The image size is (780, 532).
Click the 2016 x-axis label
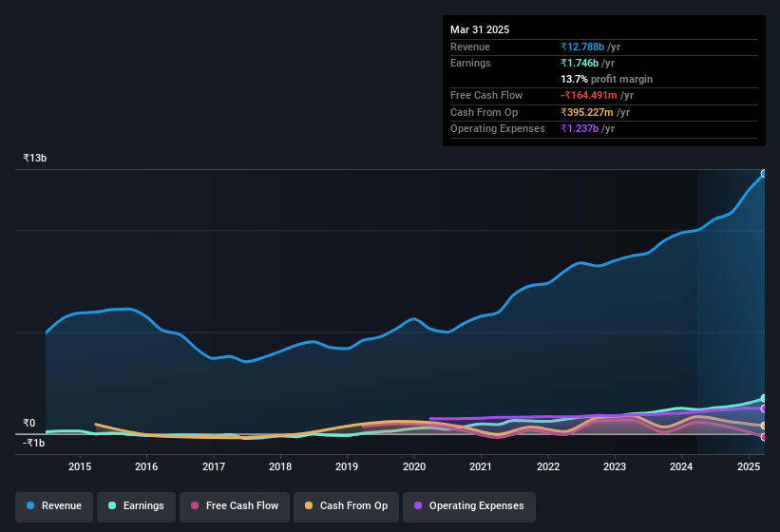pos(146,466)
